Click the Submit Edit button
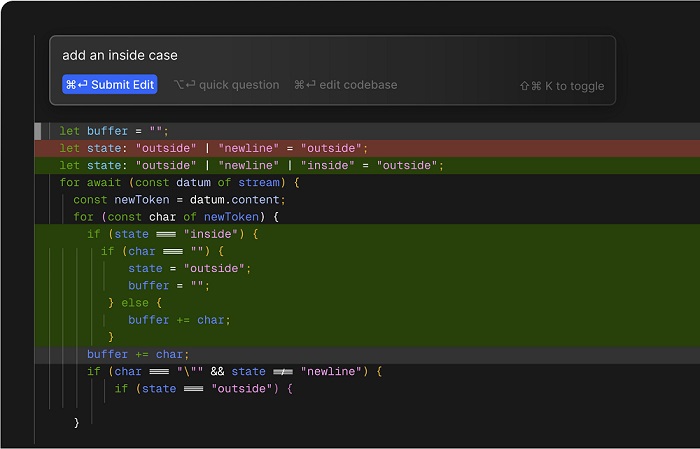The image size is (700, 449). pyautogui.click(x=109, y=84)
